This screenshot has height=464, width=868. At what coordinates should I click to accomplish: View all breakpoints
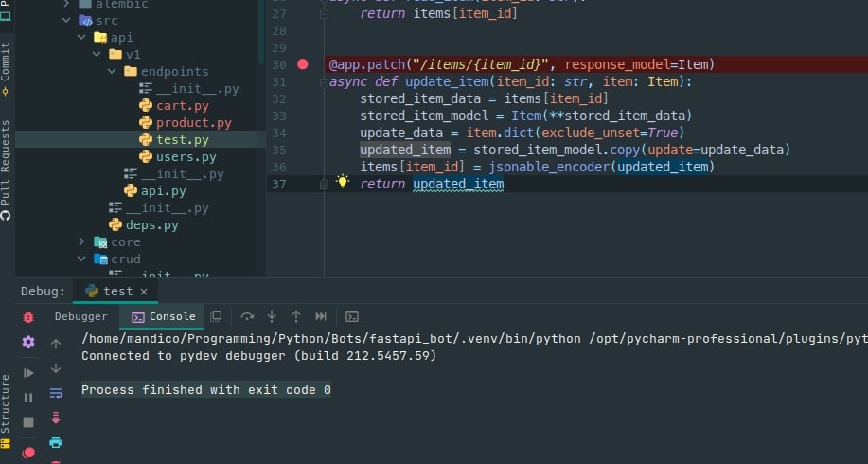coord(28,453)
